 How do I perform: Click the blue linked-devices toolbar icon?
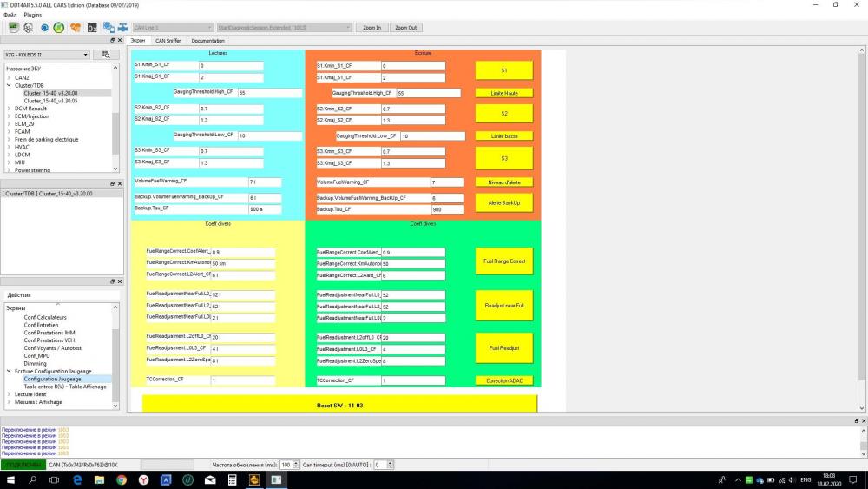tap(108, 27)
